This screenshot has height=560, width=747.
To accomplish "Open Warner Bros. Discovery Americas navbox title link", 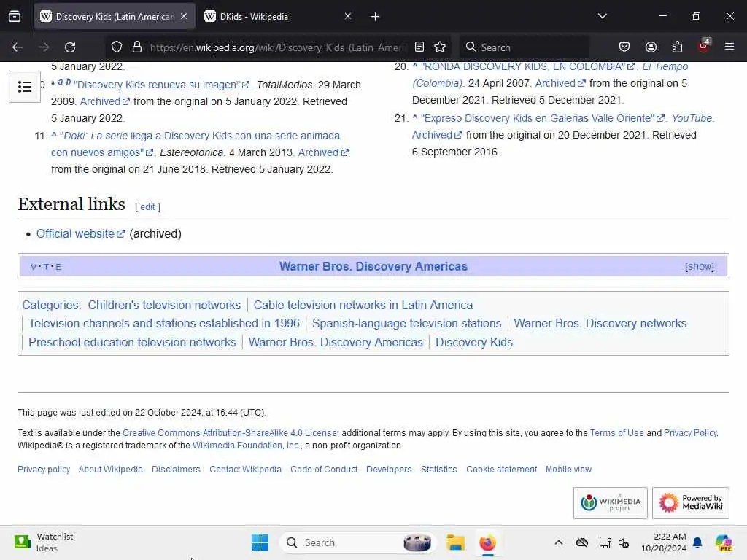I will click(x=373, y=266).
